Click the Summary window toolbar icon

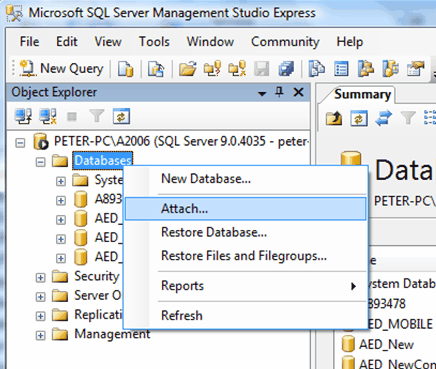(341, 69)
